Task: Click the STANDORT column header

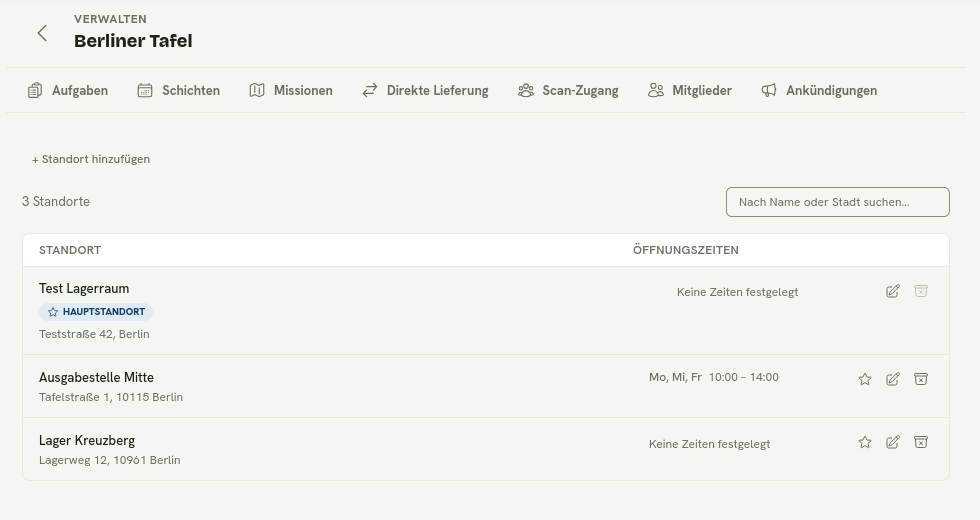Action: point(70,250)
